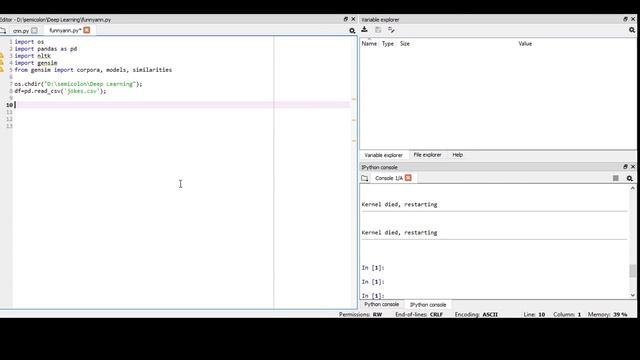Click the Line 10 status entry
The image size is (640, 360).
pos(534,315)
